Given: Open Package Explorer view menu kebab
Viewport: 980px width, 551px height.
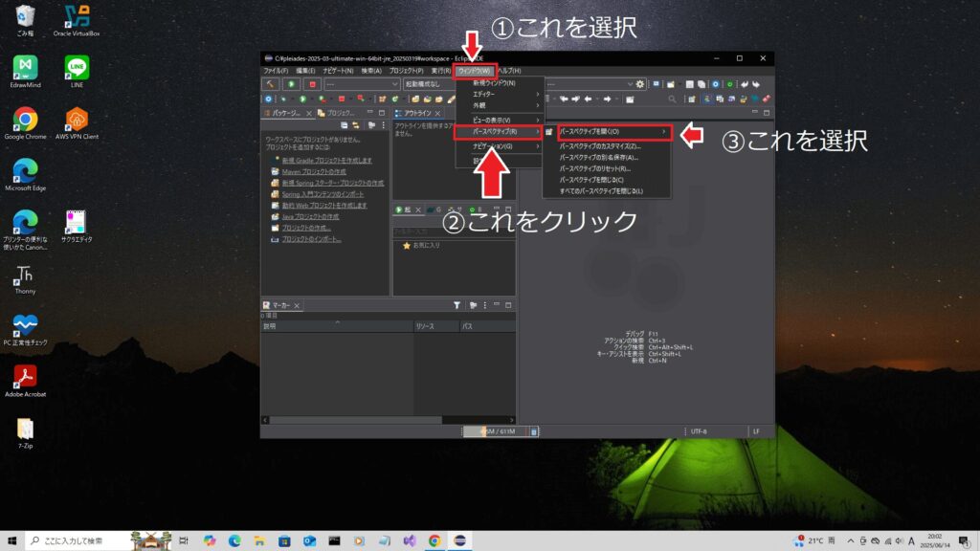Looking at the screenshot, I should 383,125.
